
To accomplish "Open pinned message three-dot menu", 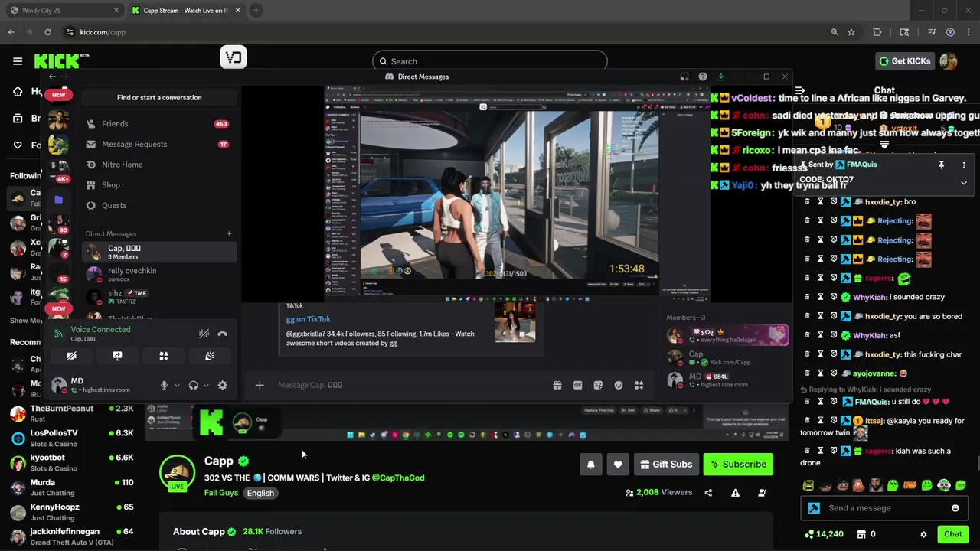I will point(964,165).
